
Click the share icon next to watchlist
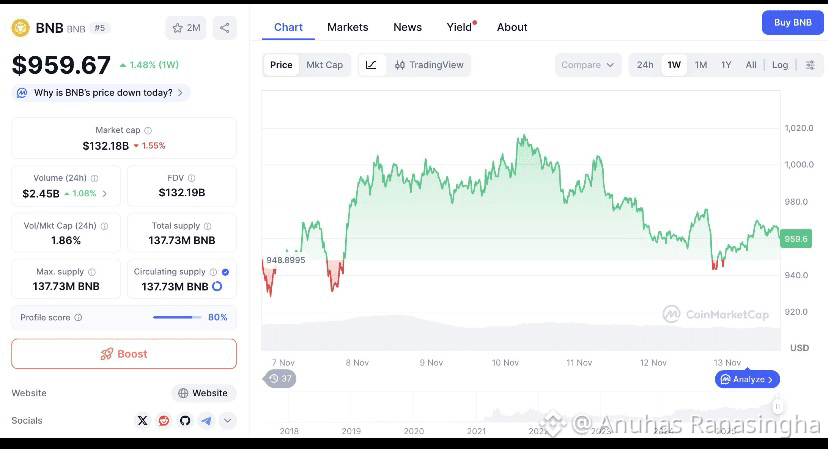coord(224,28)
